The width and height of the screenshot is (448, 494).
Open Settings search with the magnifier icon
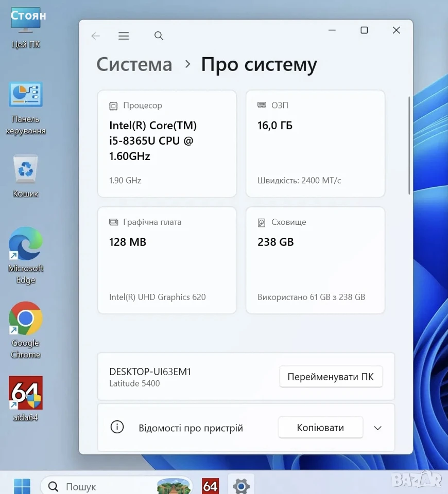[159, 36]
